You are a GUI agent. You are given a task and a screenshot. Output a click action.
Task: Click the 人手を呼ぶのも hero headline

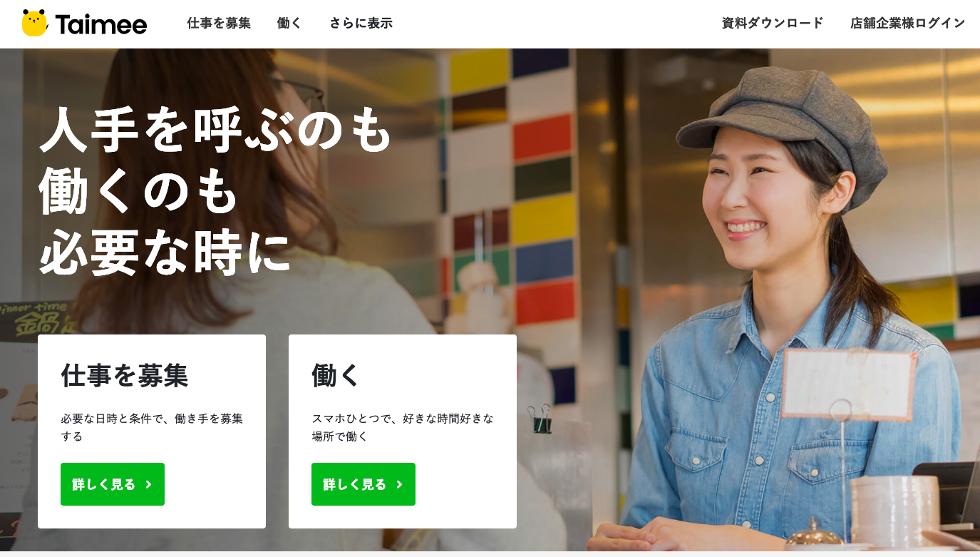tap(217, 130)
